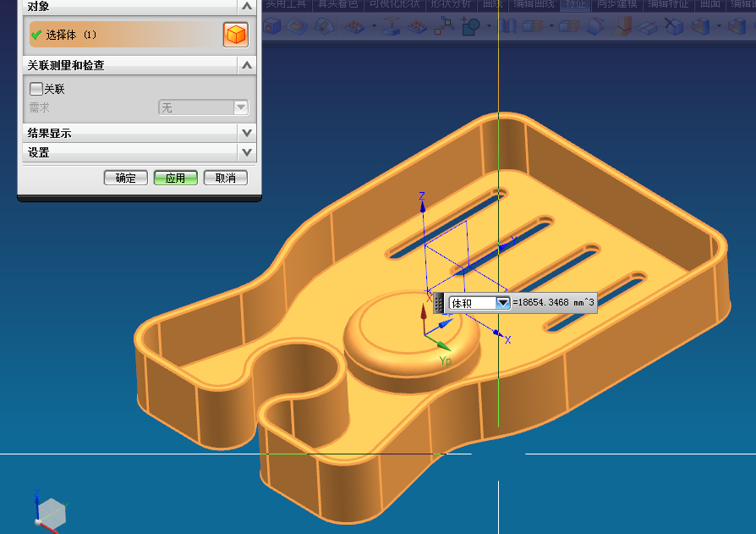Viewport: 756px width, 534px height.
Task: Open the 形状分析 tab
Action: 452,4
